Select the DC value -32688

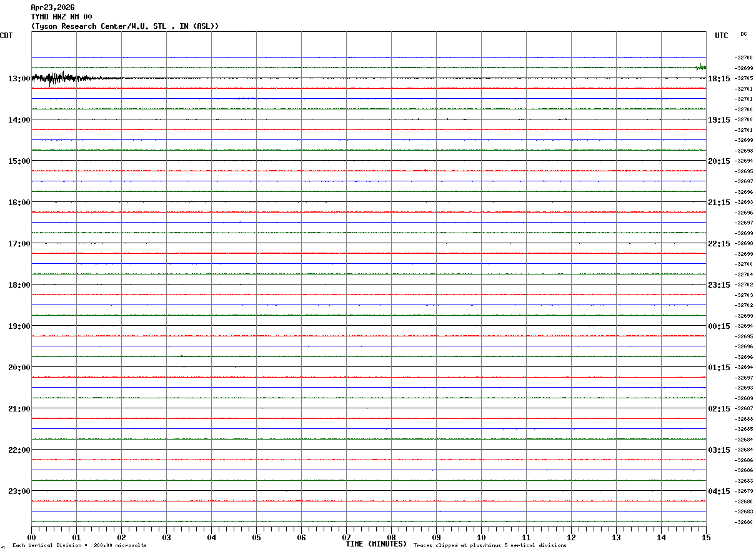coord(745,419)
